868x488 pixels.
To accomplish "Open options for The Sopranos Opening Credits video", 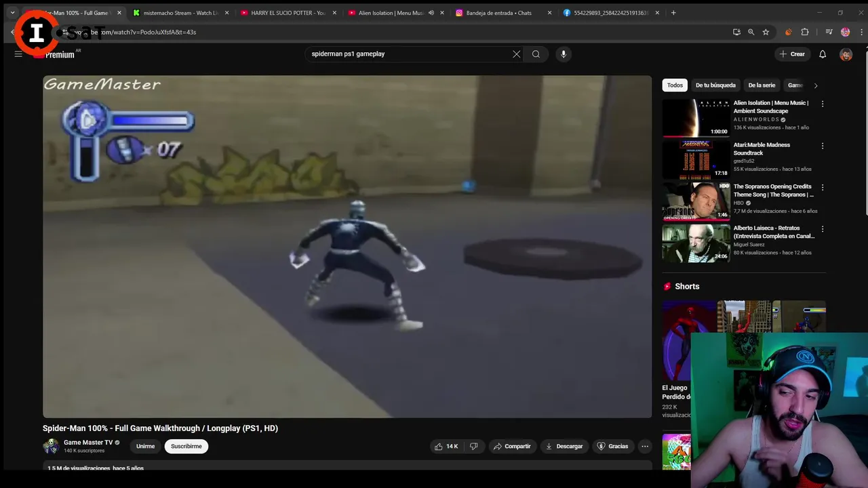I will click(823, 188).
